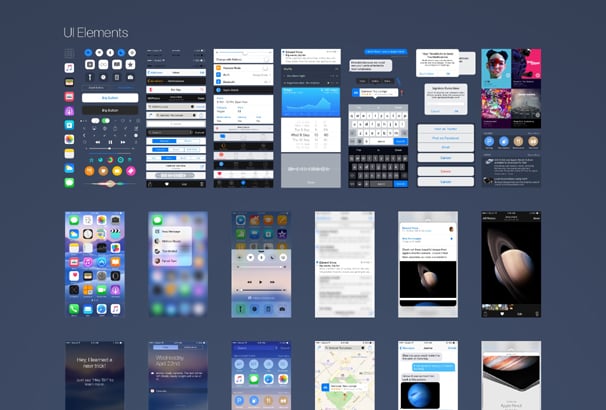Tap the Phone icon in the home screen dock

point(74,308)
